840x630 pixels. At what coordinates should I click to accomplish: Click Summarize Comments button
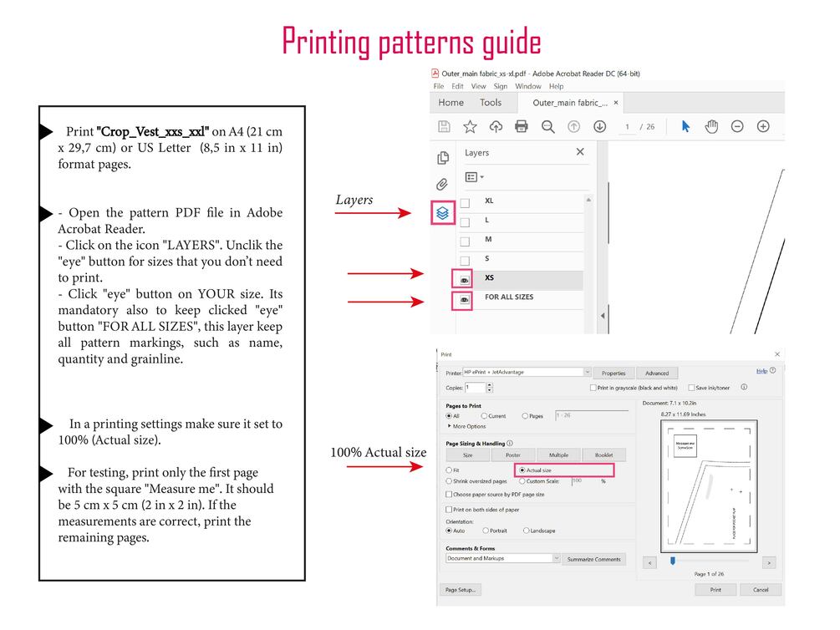pyautogui.click(x=593, y=559)
